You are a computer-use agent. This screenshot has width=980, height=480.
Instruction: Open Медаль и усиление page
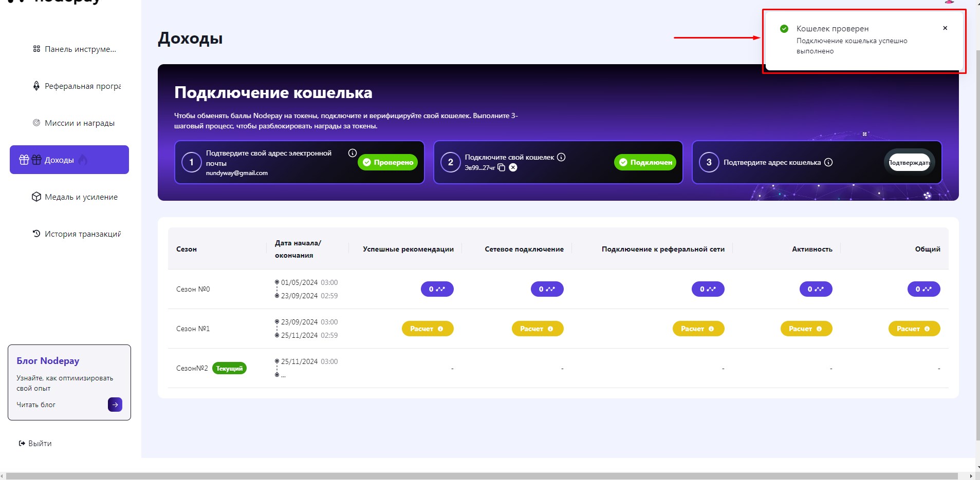(x=69, y=197)
